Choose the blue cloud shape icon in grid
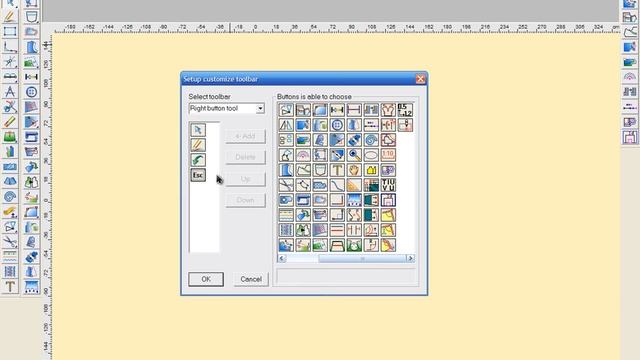Image resolution: width=640 pixels, height=360 pixels. (x=320, y=185)
